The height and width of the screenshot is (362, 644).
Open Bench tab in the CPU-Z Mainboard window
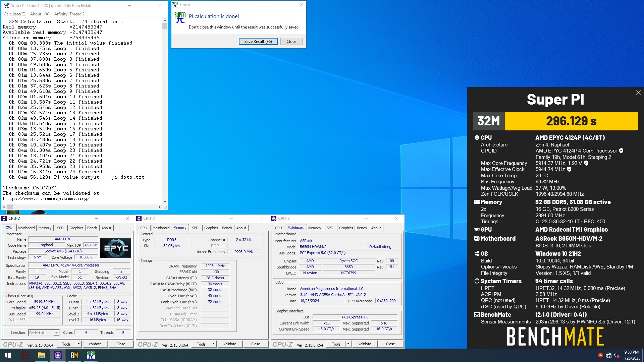[x=362, y=228]
